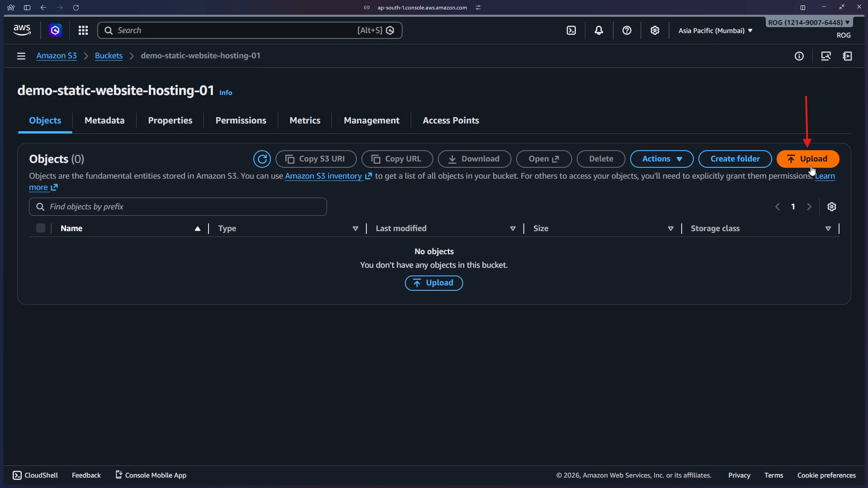
Task: Toggle the navigation sidebar hamburger menu
Action: [x=21, y=56]
